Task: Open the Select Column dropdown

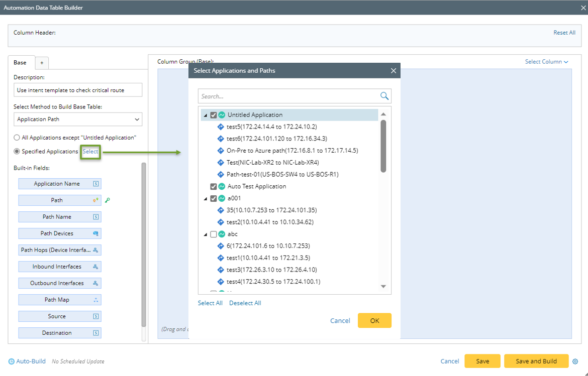Action: click(546, 62)
